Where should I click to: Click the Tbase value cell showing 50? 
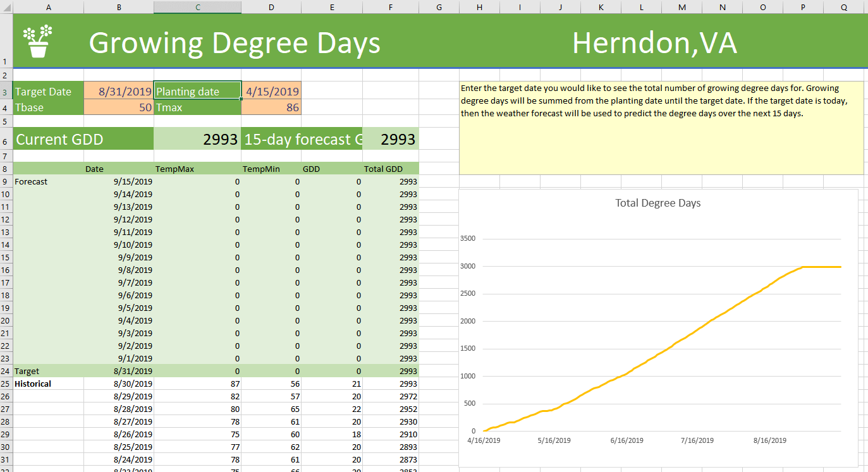(118, 107)
